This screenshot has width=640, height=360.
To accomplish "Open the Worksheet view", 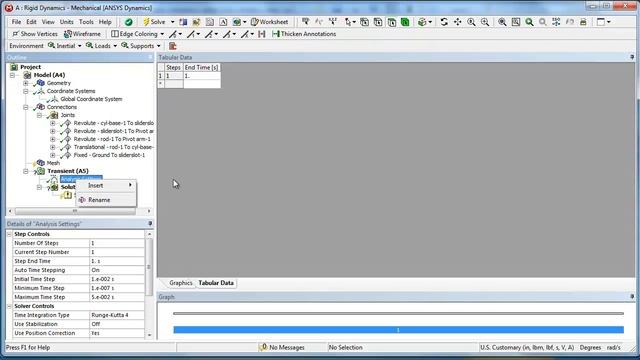I will click(269, 22).
